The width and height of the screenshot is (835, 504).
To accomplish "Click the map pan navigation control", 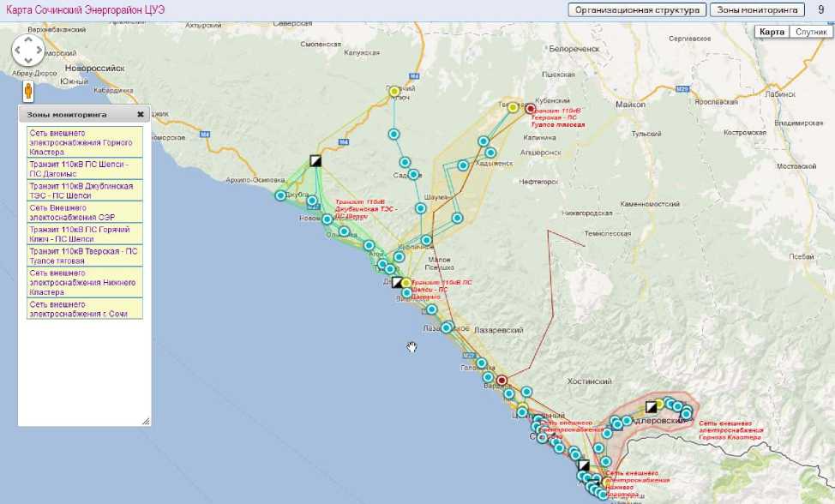I will 27,51.
